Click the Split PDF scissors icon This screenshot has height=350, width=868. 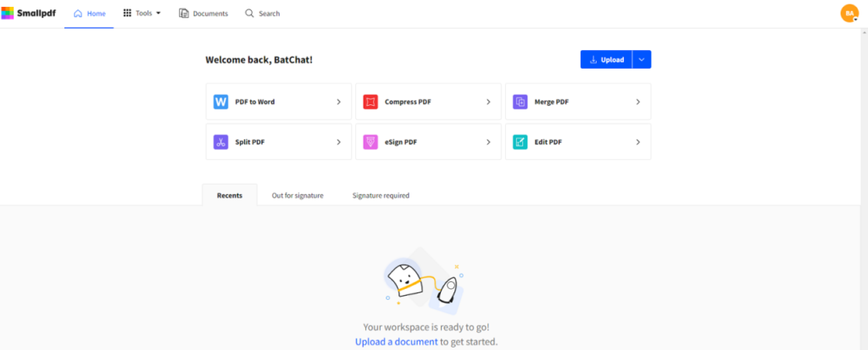pyautogui.click(x=221, y=142)
